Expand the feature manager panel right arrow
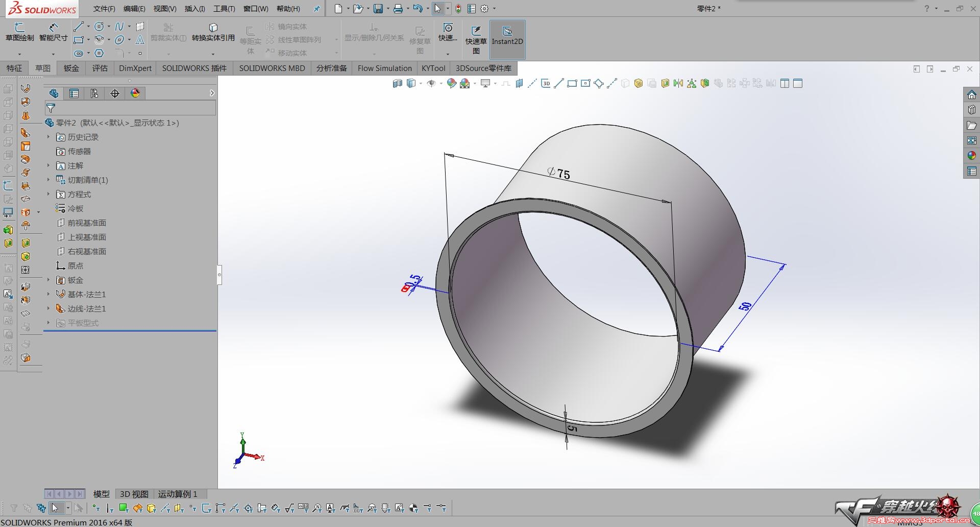This screenshot has height=527, width=980. (x=212, y=93)
